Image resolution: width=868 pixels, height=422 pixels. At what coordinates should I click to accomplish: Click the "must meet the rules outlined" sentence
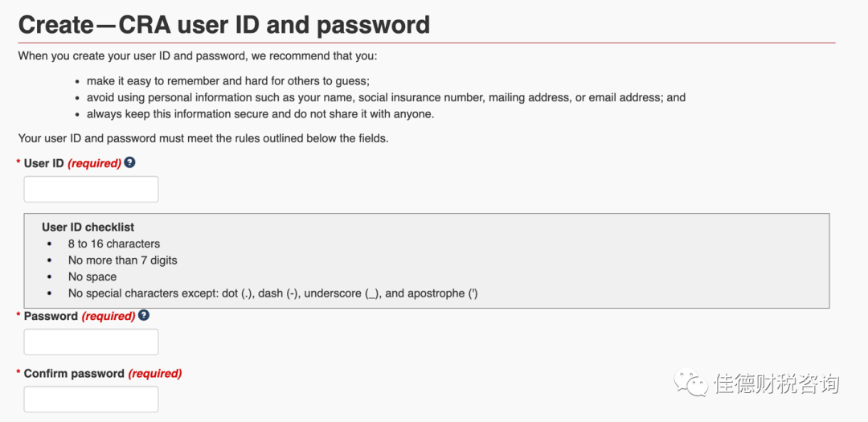click(203, 138)
